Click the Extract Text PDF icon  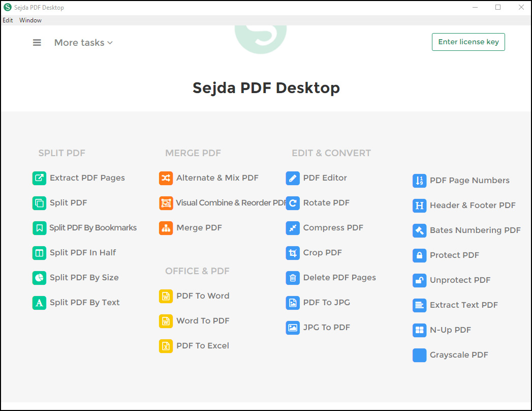(x=419, y=305)
